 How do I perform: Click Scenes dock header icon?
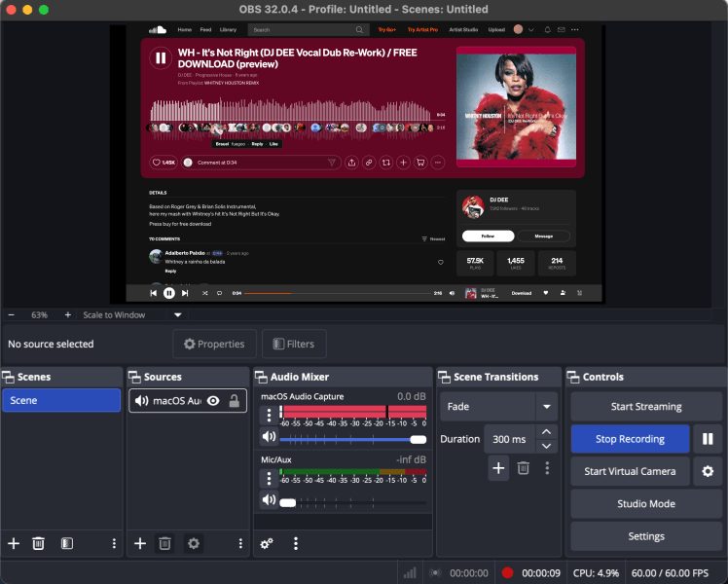[x=8, y=377]
